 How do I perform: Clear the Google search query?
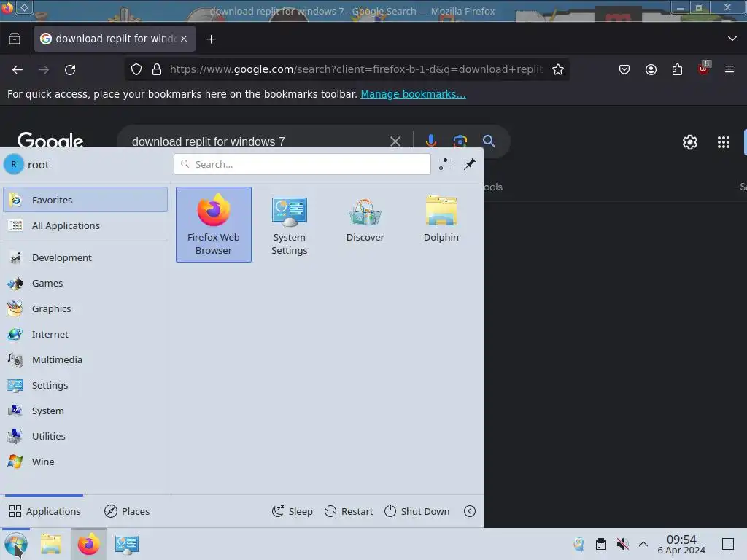tap(395, 141)
